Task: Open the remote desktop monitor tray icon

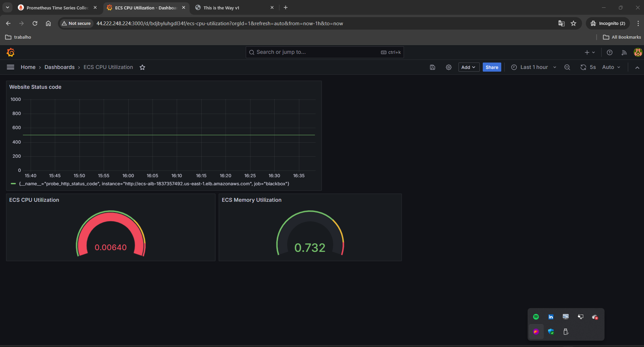Action: 566,317
